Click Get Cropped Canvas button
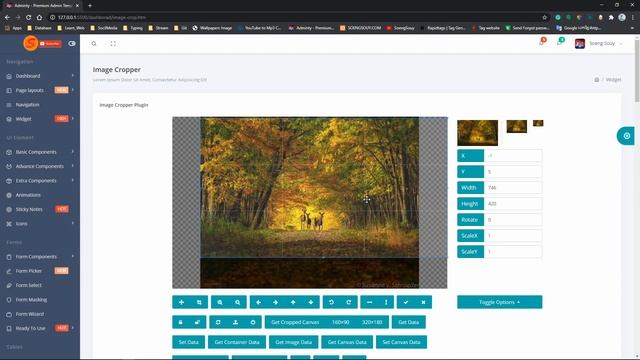Viewport: 640px width, 360px height. pos(295,322)
